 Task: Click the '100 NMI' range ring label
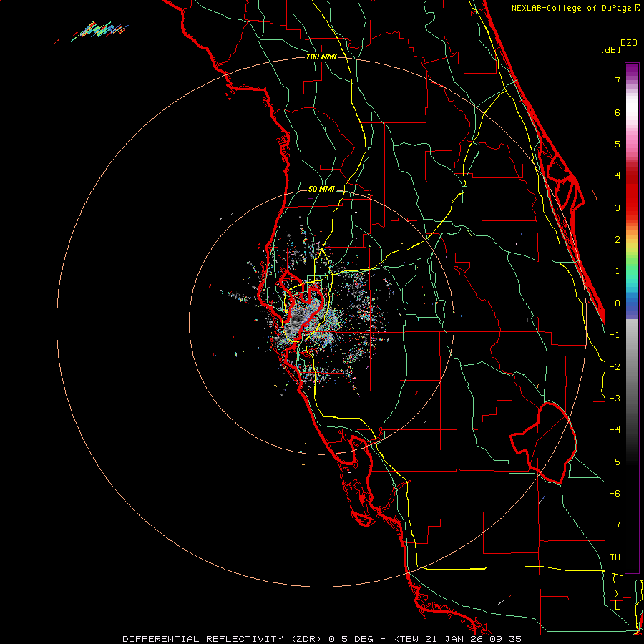pos(321,57)
